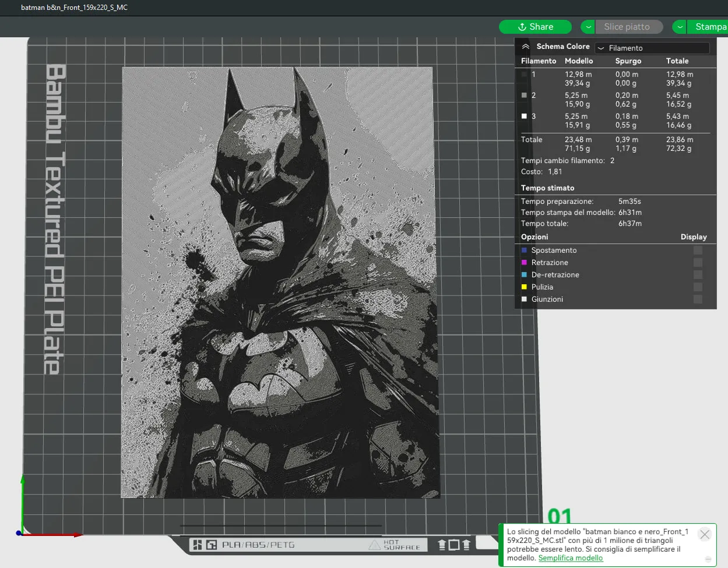728x568 pixels.
Task: Click the Giunzioni white color marker
Action: tap(524, 299)
